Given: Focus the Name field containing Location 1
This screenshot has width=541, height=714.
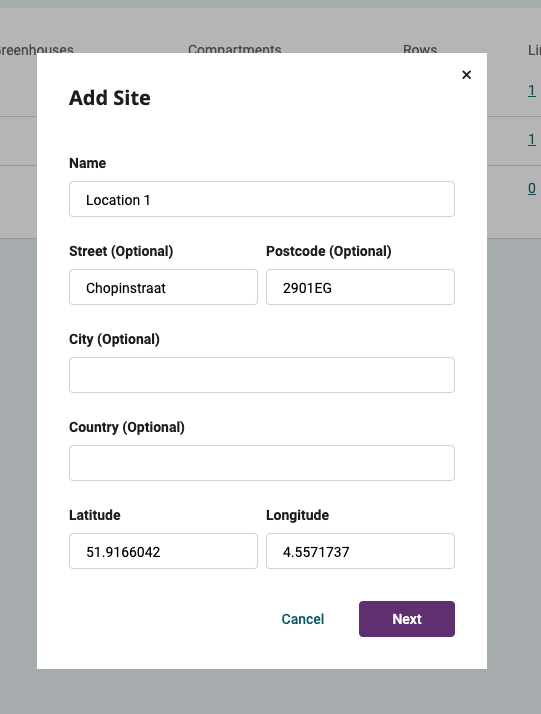Looking at the screenshot, I should point(262,199).
